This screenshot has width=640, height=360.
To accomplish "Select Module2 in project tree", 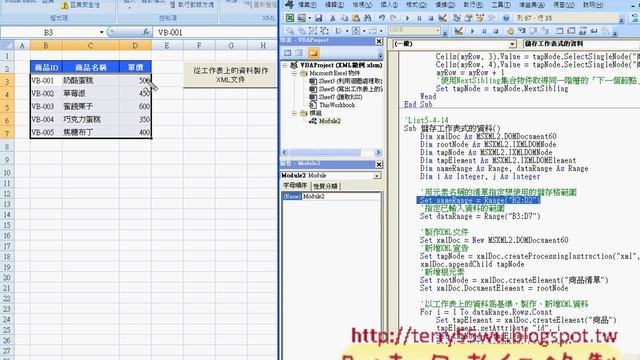I will [325, 121].
